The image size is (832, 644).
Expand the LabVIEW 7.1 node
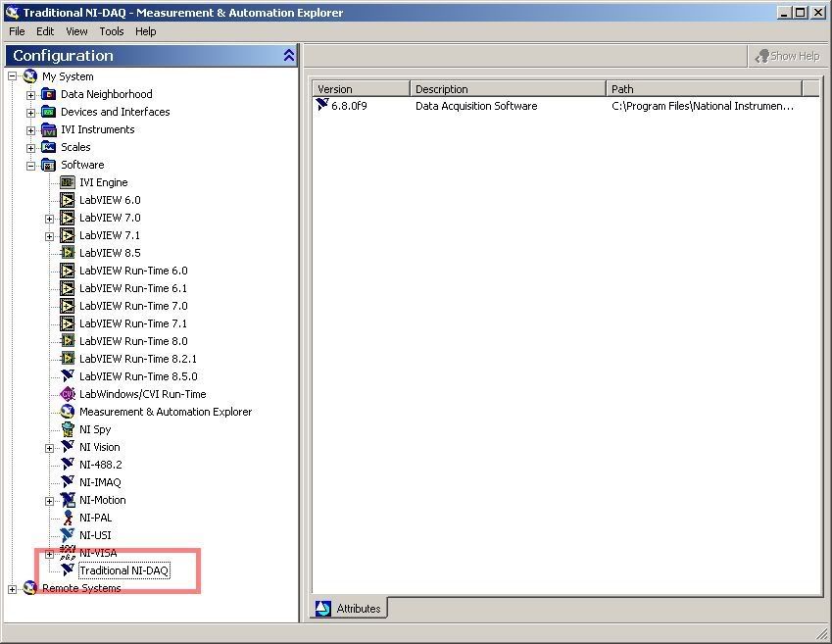pyautogui.click(x=49, y=236)
